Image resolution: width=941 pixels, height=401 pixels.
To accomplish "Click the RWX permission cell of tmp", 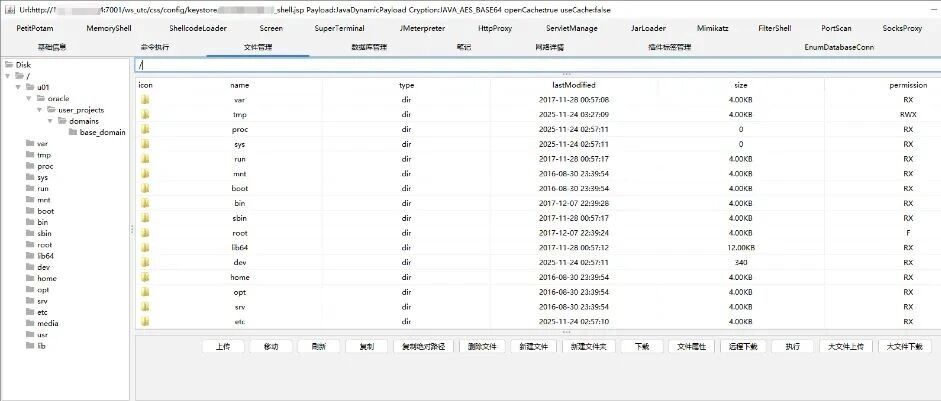I will coord(907,114).
